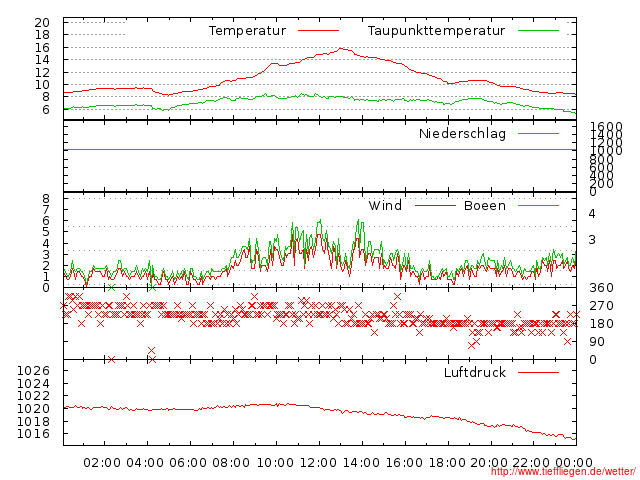The width and height of the screenshot is (640, 480).
Task: Click the 1024 pressure axis value
Action: 33,384
